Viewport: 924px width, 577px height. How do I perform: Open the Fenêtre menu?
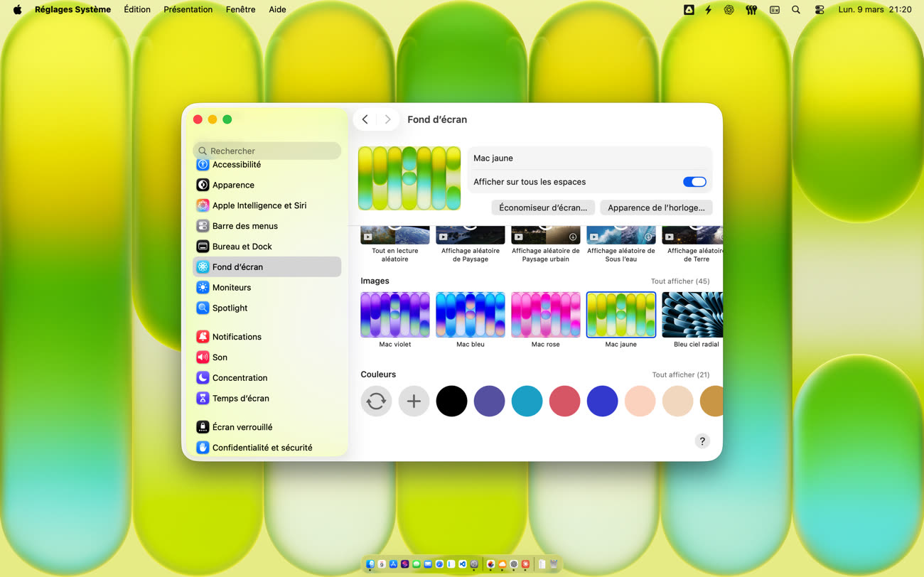(240, 10)
